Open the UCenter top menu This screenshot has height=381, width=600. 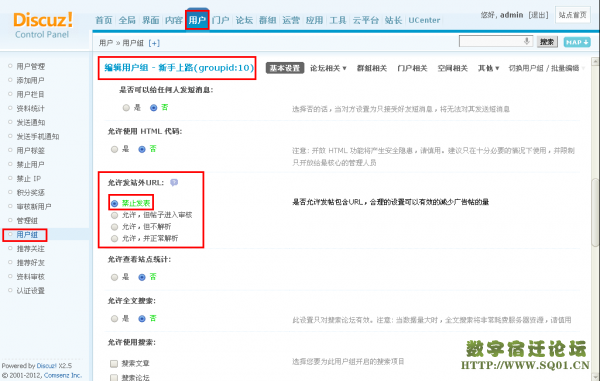point(424,20)
